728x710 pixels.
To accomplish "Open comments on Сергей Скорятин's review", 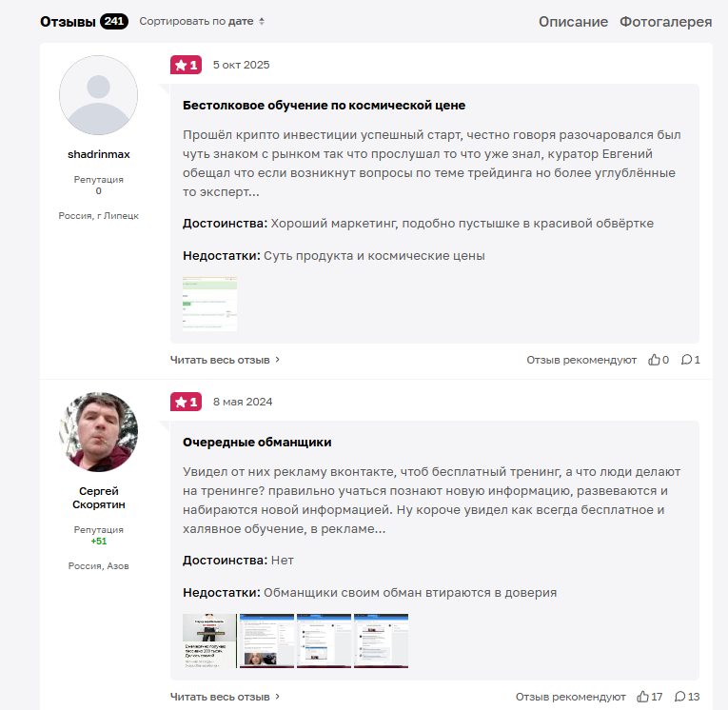I will coord(679,697).
